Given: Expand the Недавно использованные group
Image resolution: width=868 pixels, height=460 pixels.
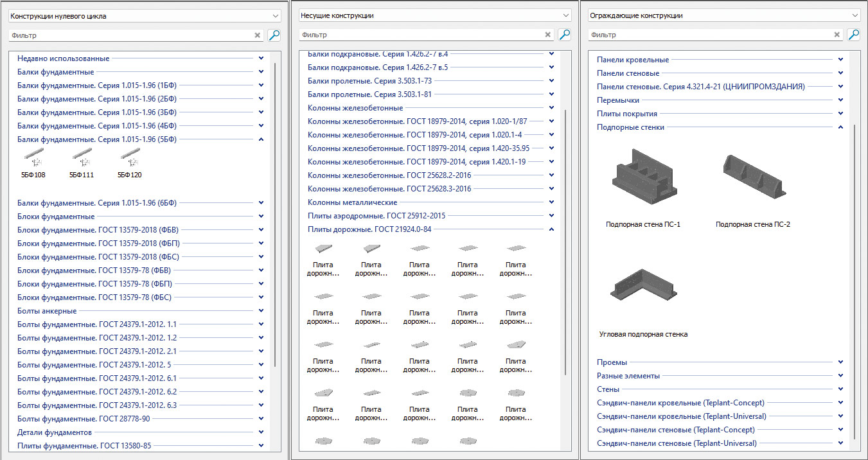Looking at the screenshot, I should point(261,58).
